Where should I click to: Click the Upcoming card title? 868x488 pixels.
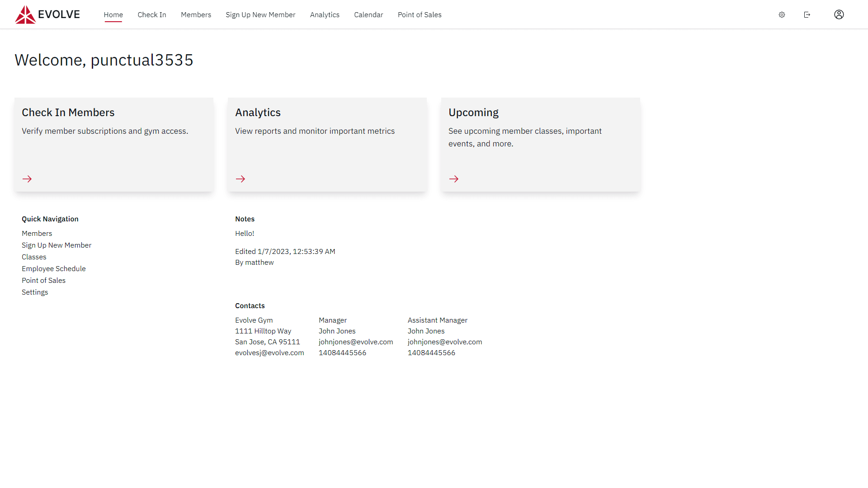[473, 113]
